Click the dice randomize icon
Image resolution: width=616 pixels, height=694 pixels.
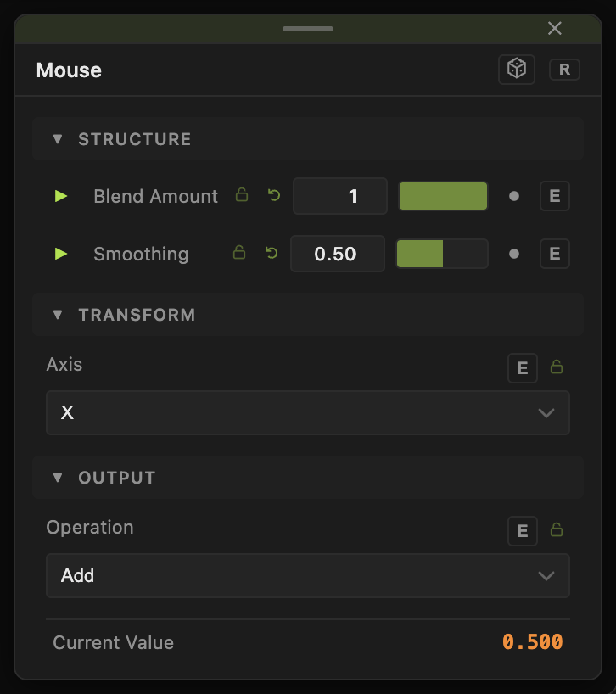[517, 70]
